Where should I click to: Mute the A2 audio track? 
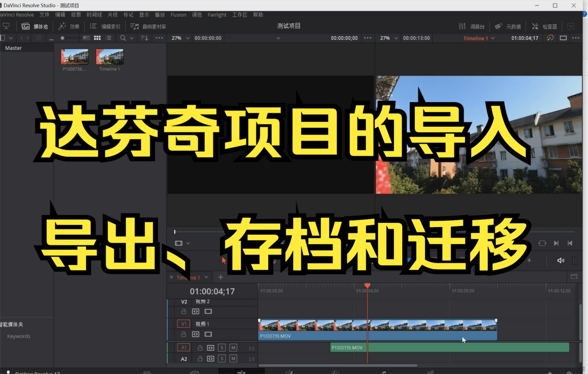[233, 359]
